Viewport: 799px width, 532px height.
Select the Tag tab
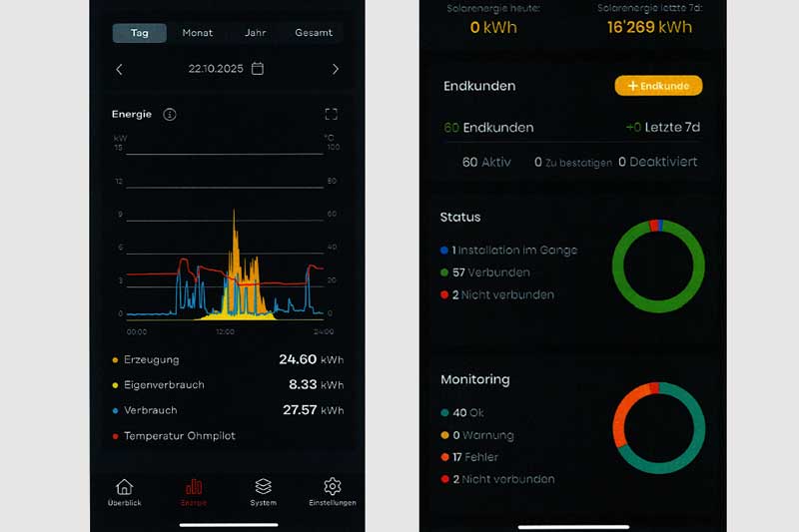140,33
